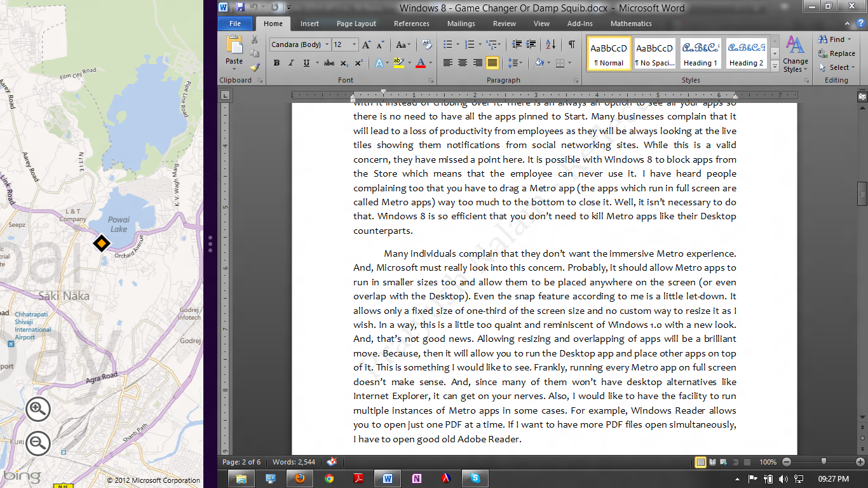Switch to the References tab

(x=412, y=24)
